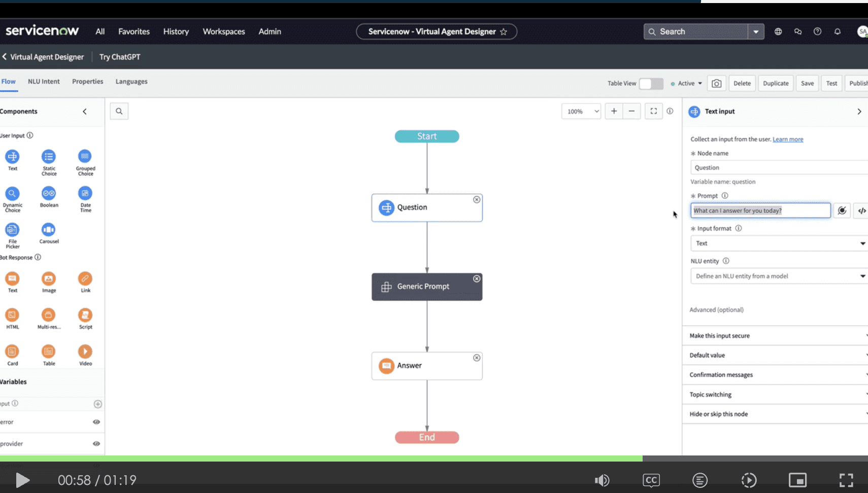The image size is (868, 493).
Task: Take a flow snapshot with the camera icon
Action: [x=716, y=83]
